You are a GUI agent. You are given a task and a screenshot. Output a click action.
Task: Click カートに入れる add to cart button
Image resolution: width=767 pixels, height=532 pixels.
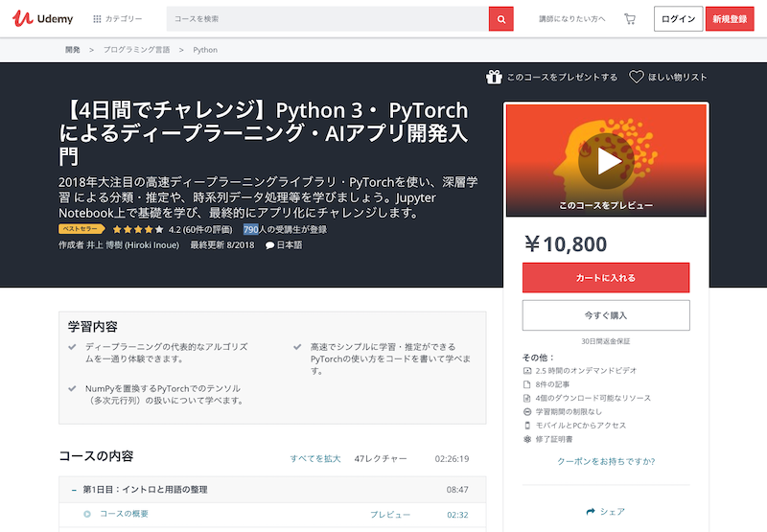(x=606, y=278)
